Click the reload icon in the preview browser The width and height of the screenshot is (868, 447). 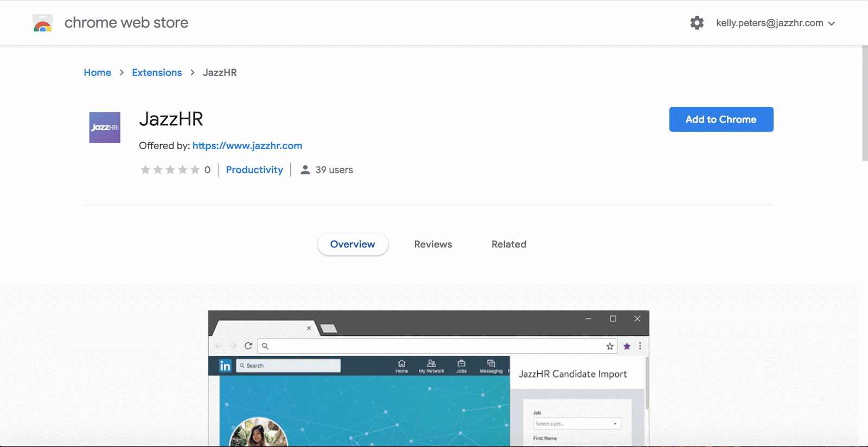[x=248, y=346]
